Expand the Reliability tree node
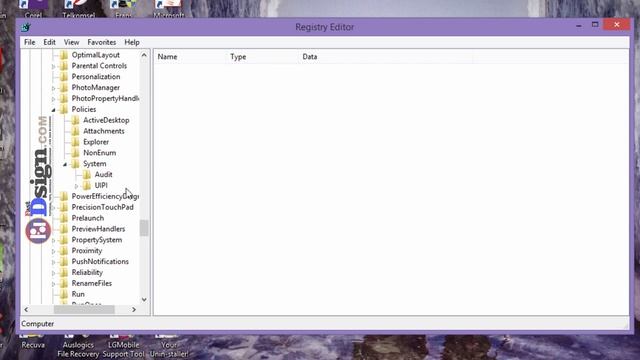The height and width of the screenshot is (360, 640). point(53,273)
